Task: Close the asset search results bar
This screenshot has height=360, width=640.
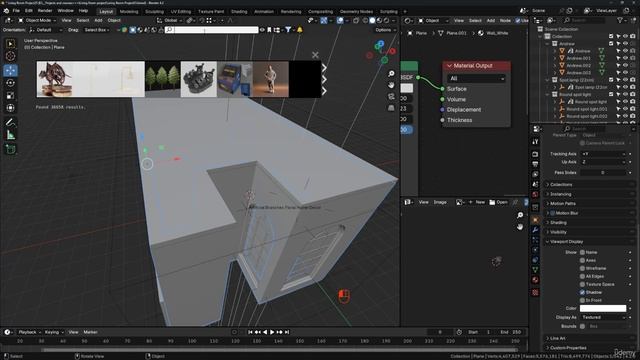Action: tap(315, 55)
